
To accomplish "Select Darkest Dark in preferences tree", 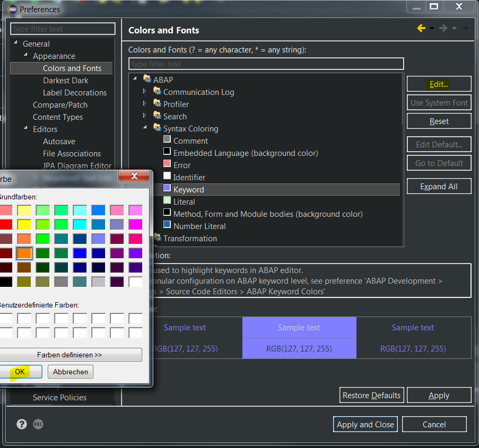I will coord(66,81).
